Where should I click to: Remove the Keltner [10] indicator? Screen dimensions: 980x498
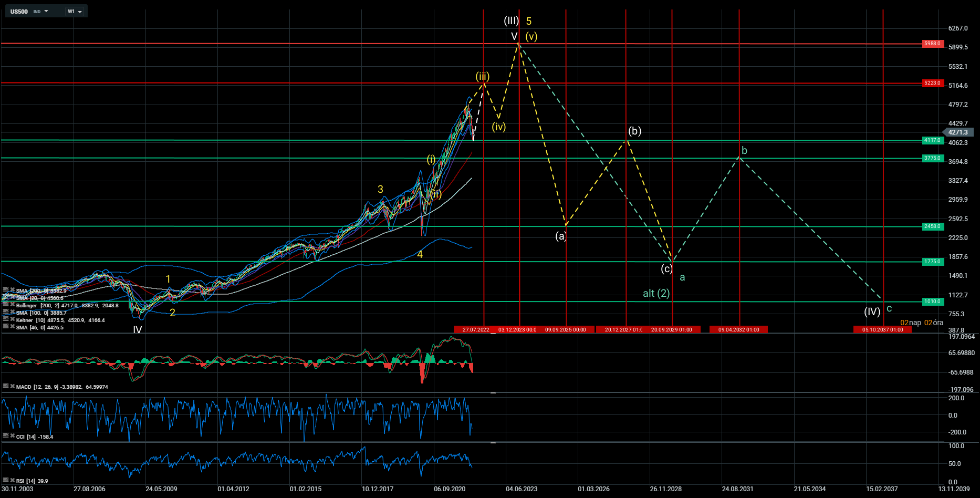(x=13, y=319)
